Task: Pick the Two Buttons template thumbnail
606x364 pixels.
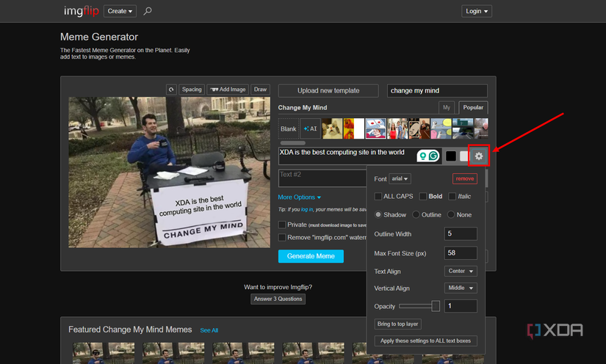Action: (375, 128)
